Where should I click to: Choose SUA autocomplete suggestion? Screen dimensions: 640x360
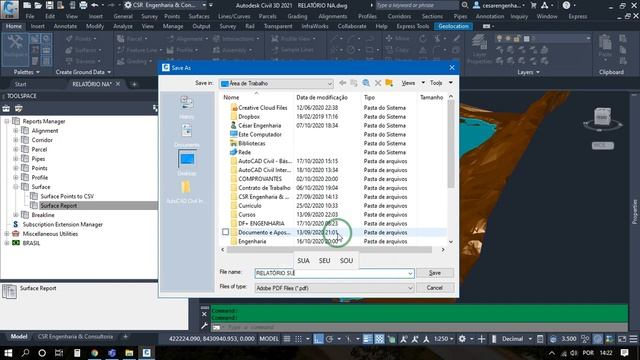pyautogui.click(x=303, y=260)
